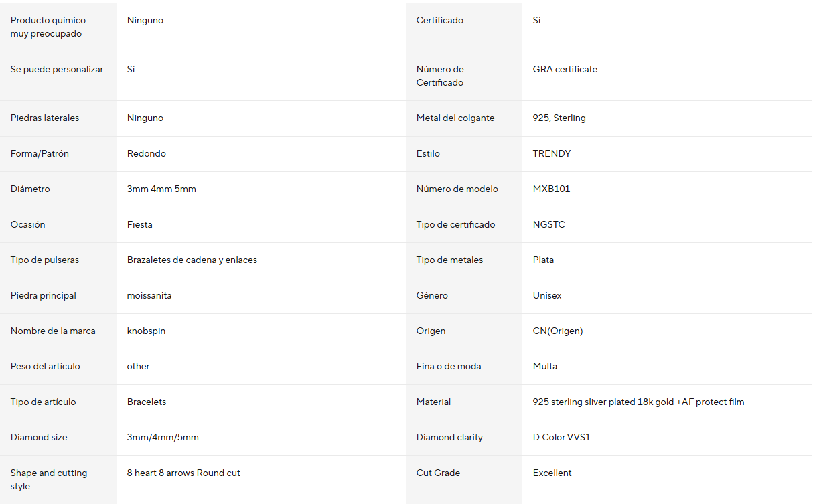Viewport: 813px width, 504px height.
Task: Click the '3mm 4mm 5mm' diameter value
Action: (x=161, y=189)
